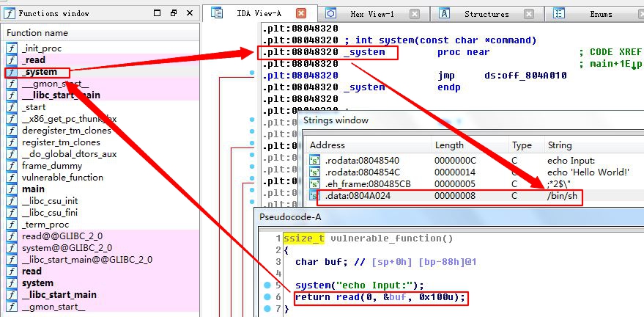The height and width of the screenshot is (317, 644).
Task: Click the Functions window panel icon
Action: (10, 13)
